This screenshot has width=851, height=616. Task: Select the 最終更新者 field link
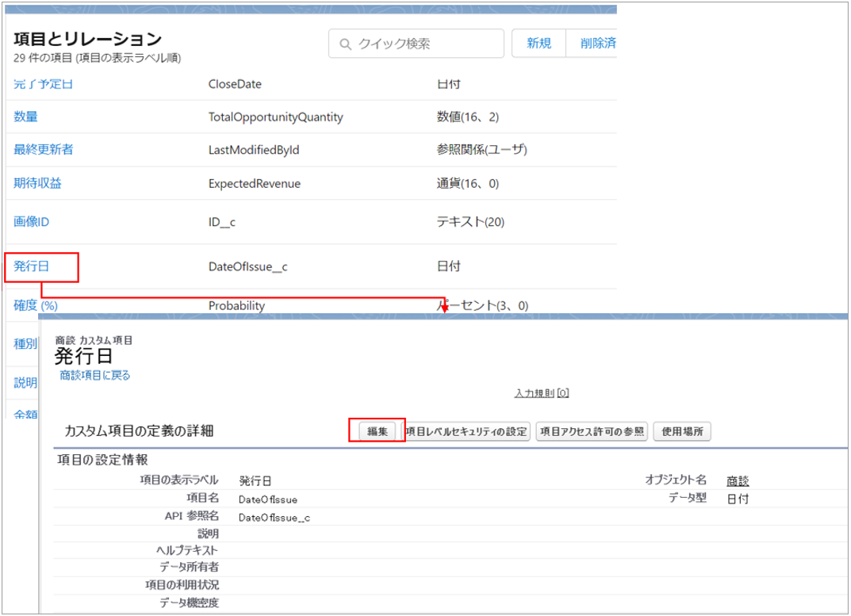pyautogui.click(x=44, y=149)
